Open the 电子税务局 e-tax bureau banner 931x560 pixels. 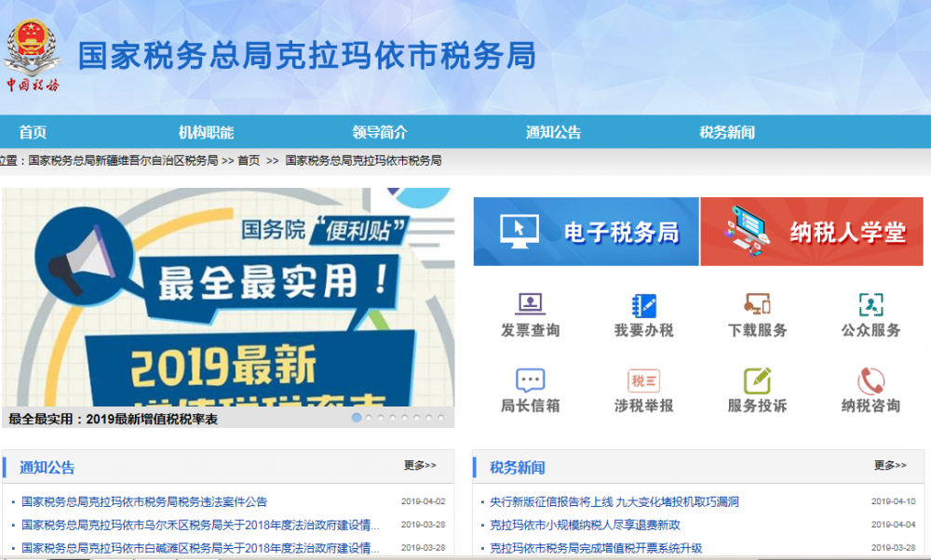tap(586, 231)
